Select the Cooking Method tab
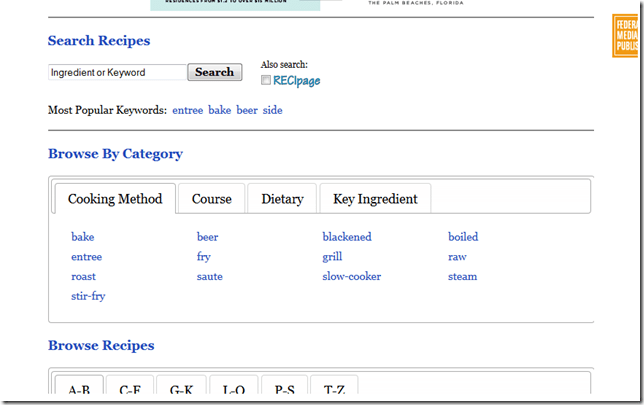Viewport: 644px width, 405px height. pos(115,199)
